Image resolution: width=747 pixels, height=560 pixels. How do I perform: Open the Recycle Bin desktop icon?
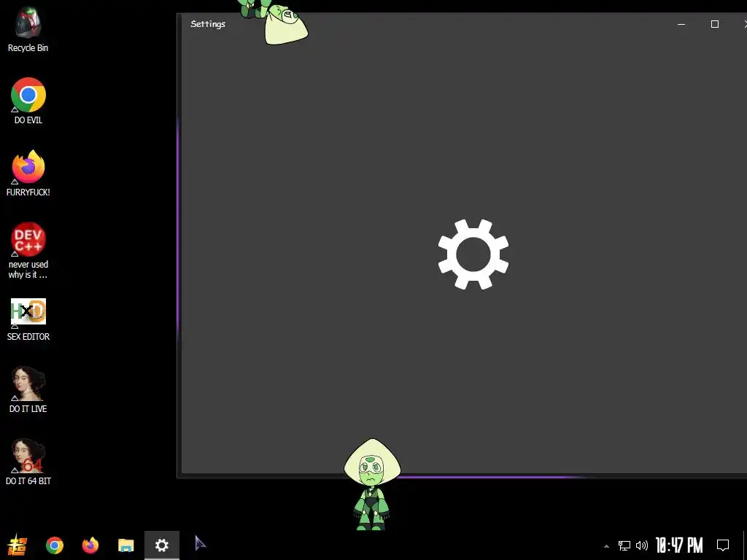click(28, 29)
